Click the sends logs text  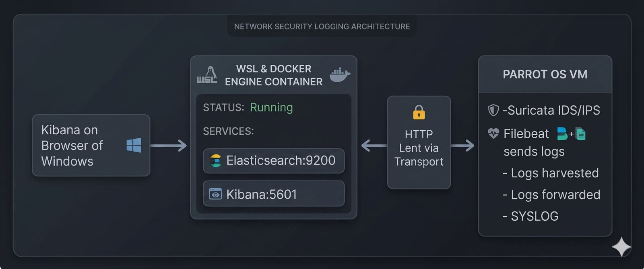pyautogui.click(x=534, y=152)
